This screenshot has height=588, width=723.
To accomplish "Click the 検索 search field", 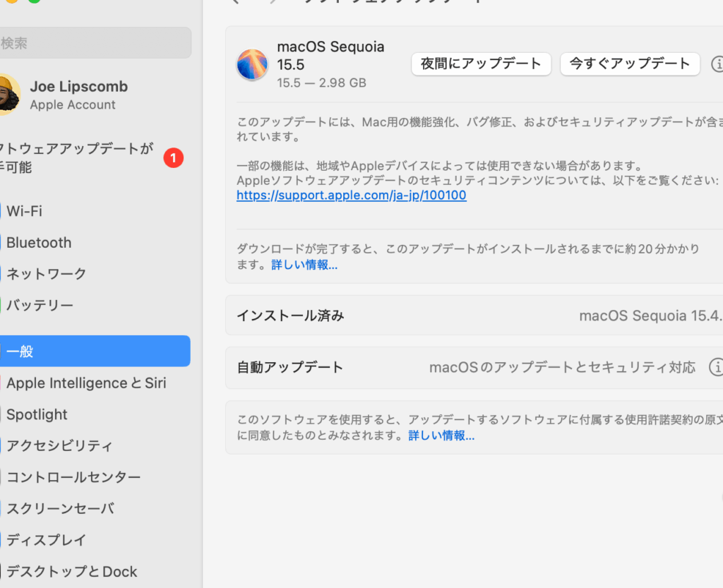I will point(95,43).
